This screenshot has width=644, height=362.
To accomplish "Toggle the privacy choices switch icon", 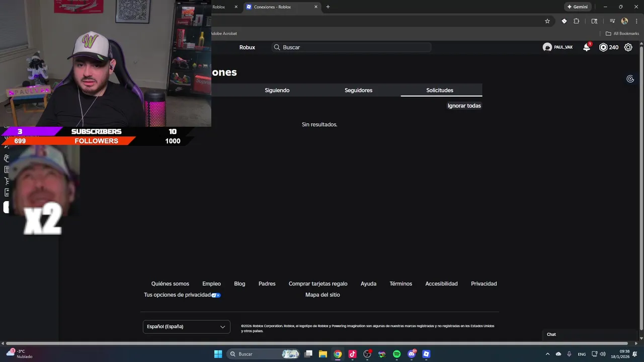I will 216,295.
